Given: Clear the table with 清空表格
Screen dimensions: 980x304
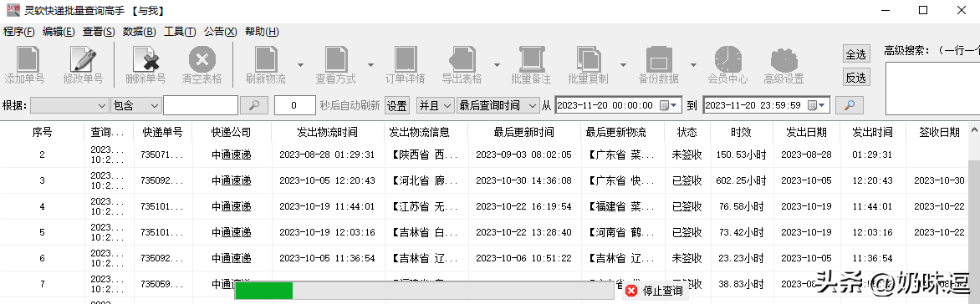Looking at the screenshot, I should point(202,59).
